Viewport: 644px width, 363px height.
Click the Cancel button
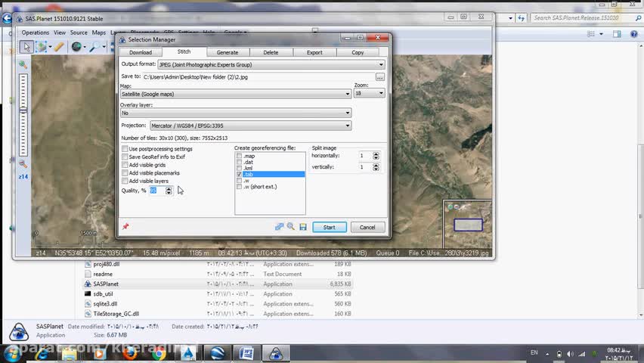(367, 228)
